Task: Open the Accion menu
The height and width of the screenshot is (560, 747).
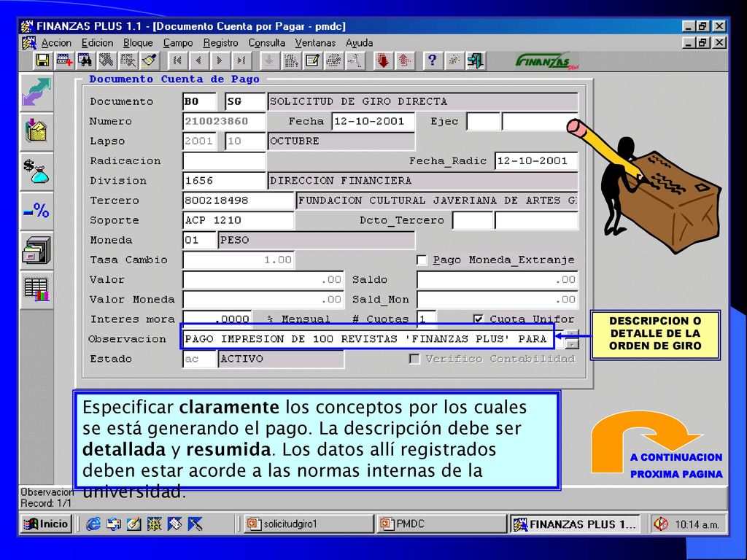Action: coord(56,43)
